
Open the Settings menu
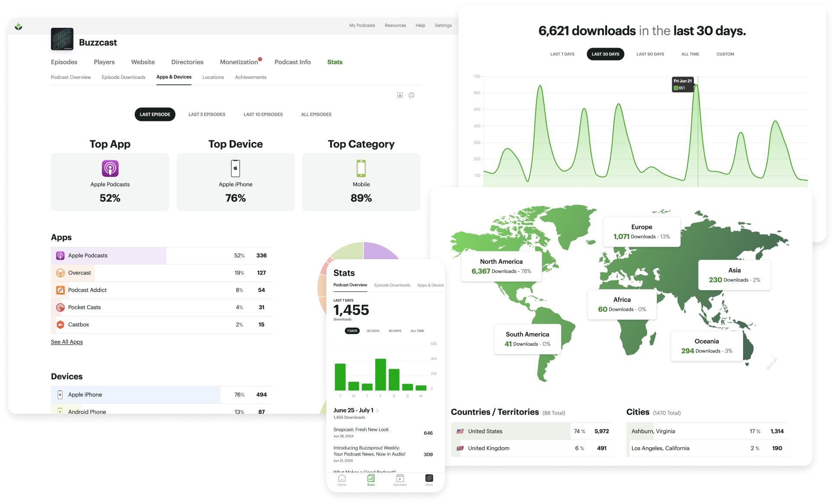(x=443, y=26)
